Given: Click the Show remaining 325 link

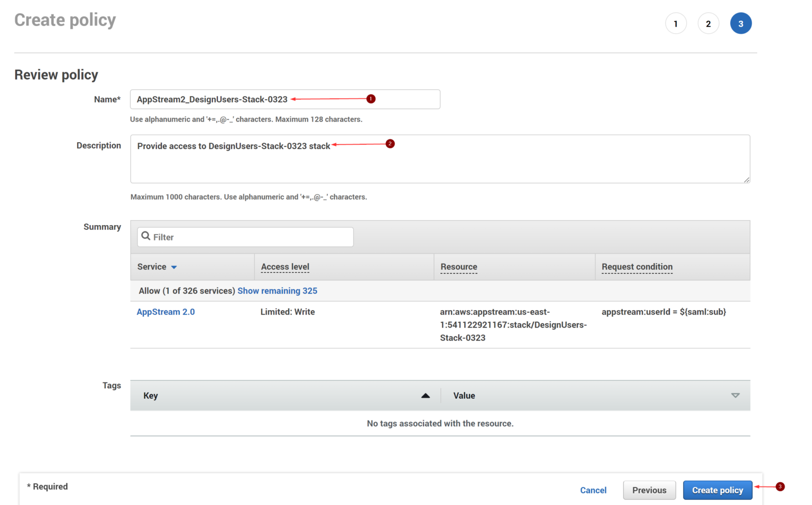Looking at the screenshot, I should click(x=278, y=291).
